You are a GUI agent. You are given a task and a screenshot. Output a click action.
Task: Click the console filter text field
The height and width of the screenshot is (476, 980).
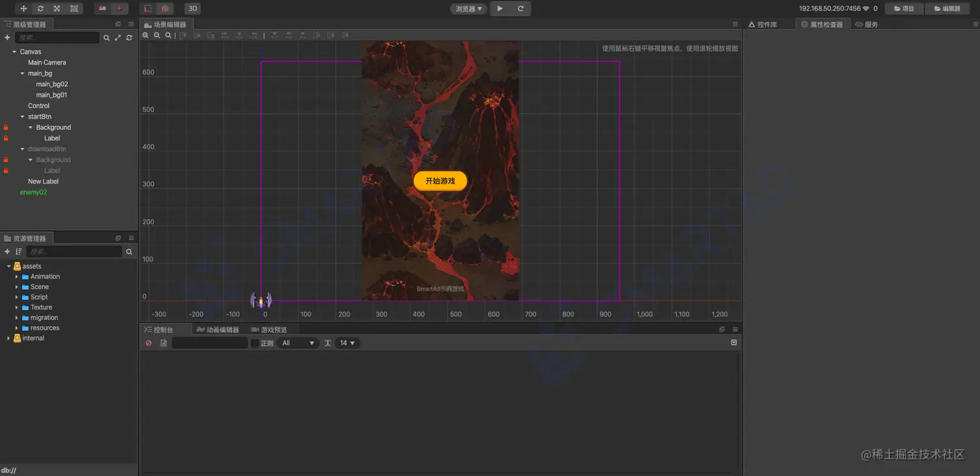(x=210, y=343)
